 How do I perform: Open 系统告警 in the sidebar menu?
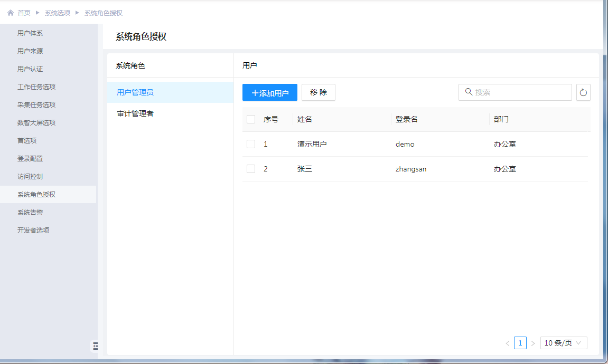pyautogui.click(x=30, y=213)
